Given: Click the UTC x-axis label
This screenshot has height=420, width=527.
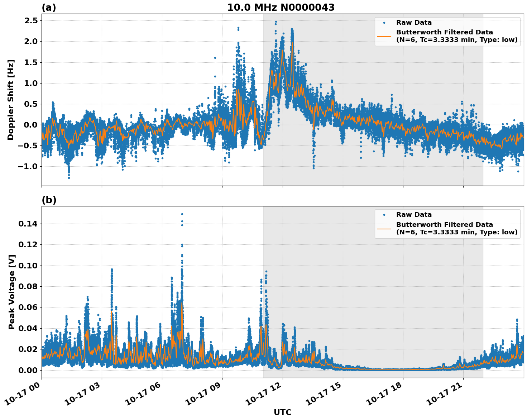Looking at the screenshot, I should (282, 412).
